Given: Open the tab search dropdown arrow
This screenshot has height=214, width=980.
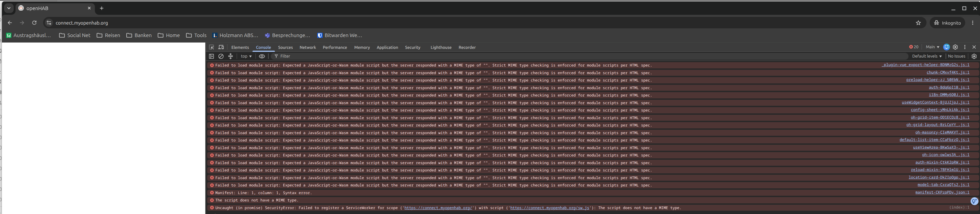Looking at the screenshot, I should click(x=9, y=8).
